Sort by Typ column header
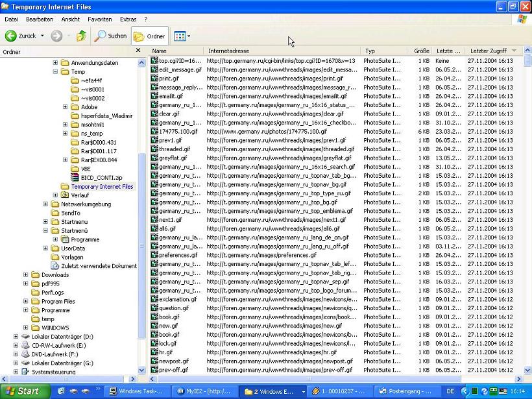This screenshot has height=399, width=532. 383,51
